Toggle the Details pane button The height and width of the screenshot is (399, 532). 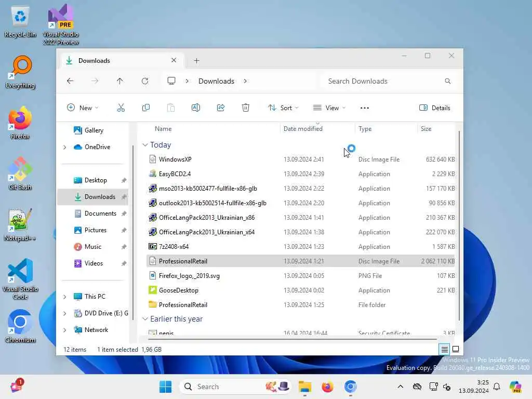coord(435,108)
